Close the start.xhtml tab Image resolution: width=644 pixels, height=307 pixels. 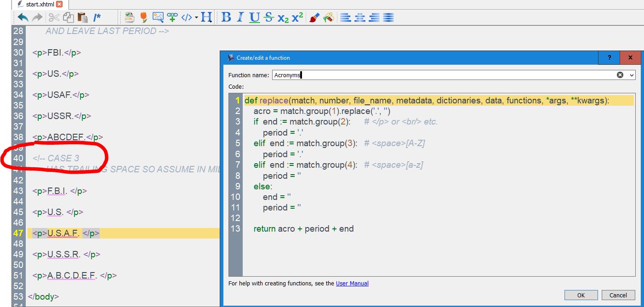59,4
